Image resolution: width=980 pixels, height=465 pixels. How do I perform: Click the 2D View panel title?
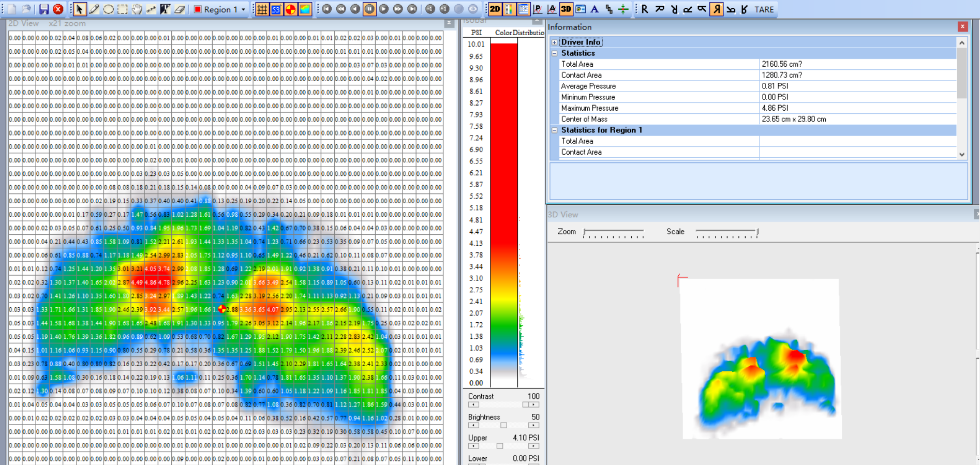pos(23,23)
